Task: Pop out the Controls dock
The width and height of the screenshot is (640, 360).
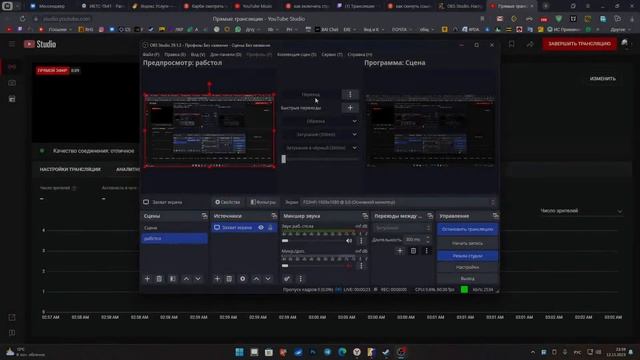Action: 495,216
